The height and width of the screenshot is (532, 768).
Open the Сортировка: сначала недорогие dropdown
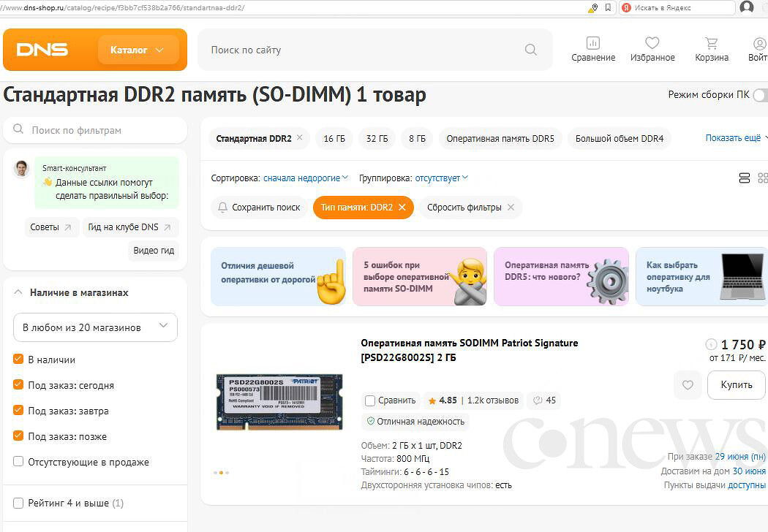[306, 178]
